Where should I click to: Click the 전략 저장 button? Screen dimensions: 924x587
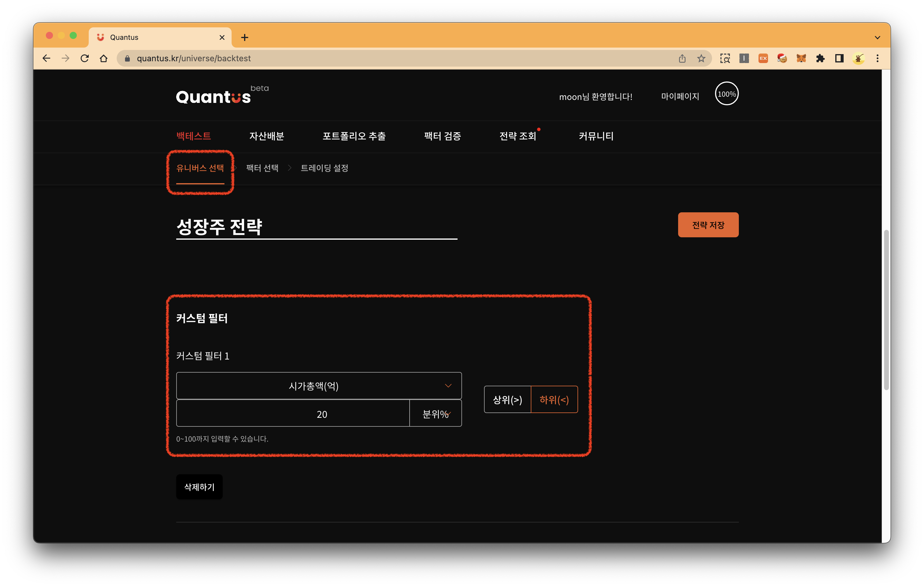pos(708,225)
